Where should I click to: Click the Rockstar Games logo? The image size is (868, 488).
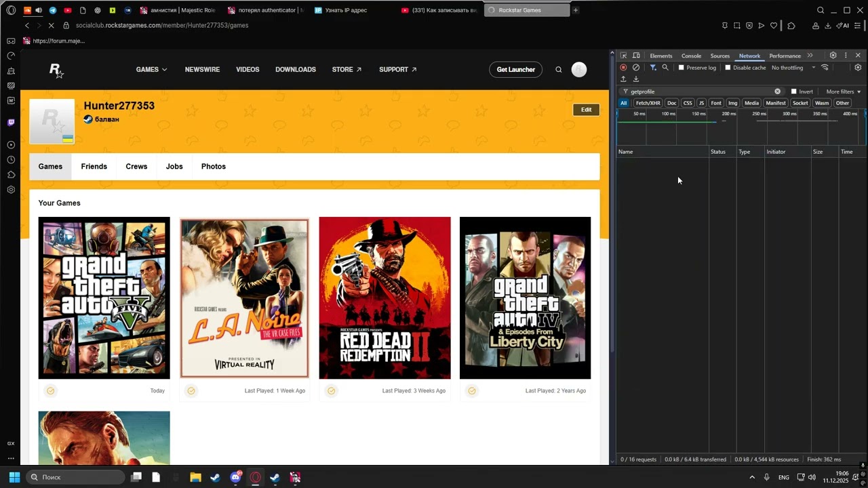[x=56, y=70]
